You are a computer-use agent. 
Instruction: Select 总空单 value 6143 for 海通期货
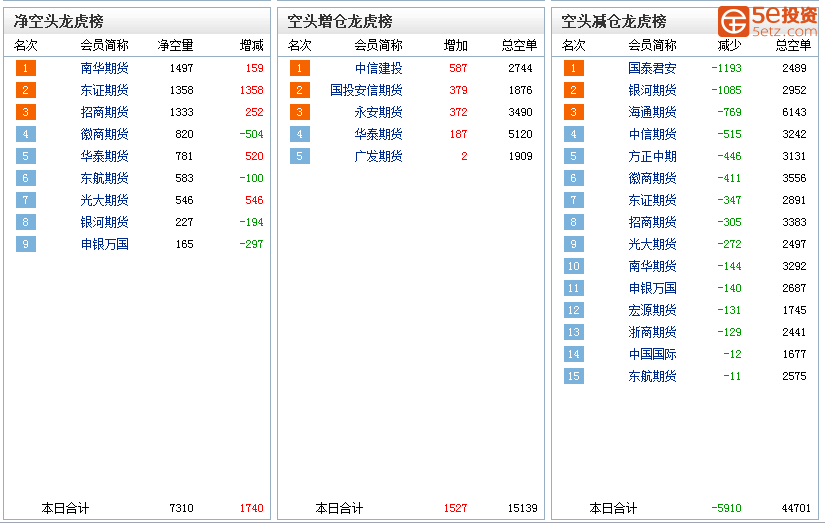(794, 112)
